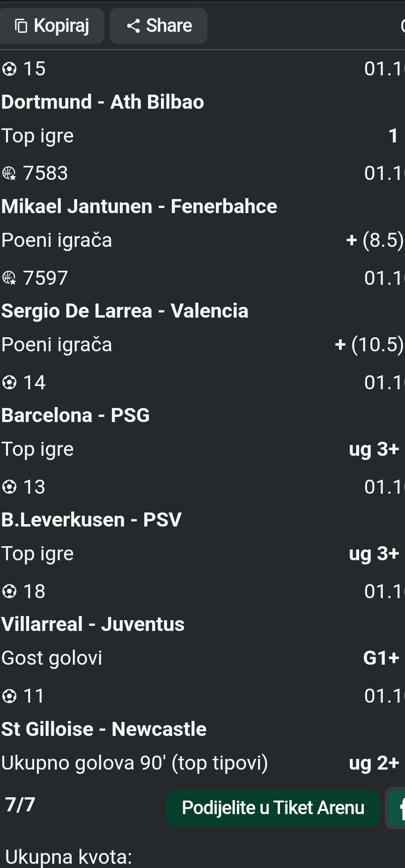Click the basketball icon beside 7583
The height and width of the screenshot is (868, 405).
point(9,174)
